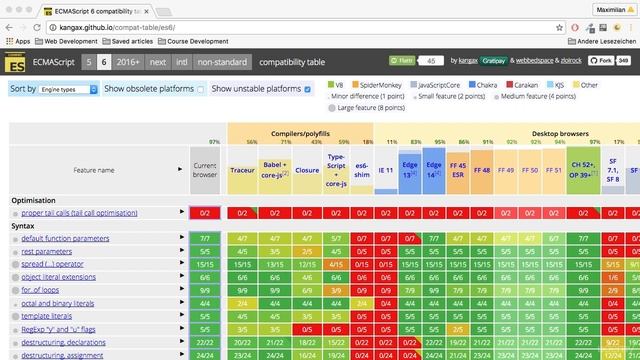Click the CH 52+, OP 39+ column header
The width and height of the screenshot is (640, 360).
583,170
